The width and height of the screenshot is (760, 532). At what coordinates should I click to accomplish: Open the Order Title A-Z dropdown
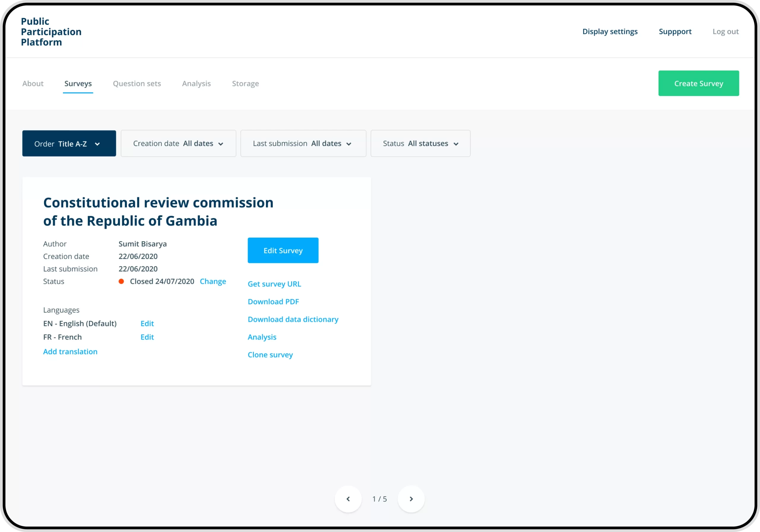click(x=69, y=144)
